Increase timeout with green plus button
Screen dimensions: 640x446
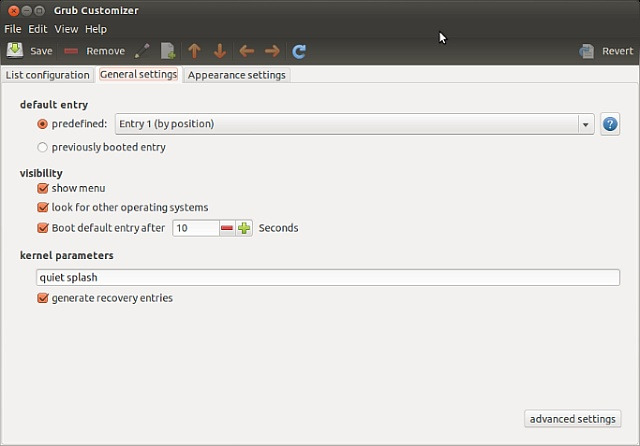point(244,228)
